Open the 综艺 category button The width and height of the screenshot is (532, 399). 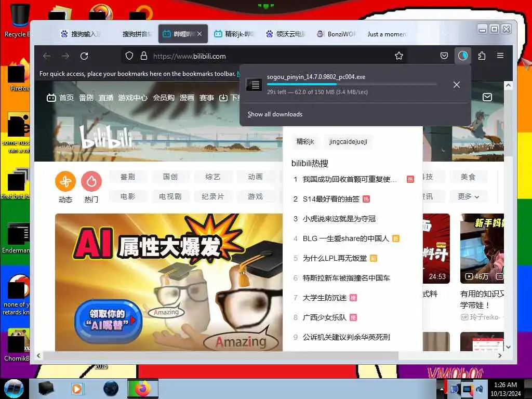pyautogui.click(x=213, y=177)
